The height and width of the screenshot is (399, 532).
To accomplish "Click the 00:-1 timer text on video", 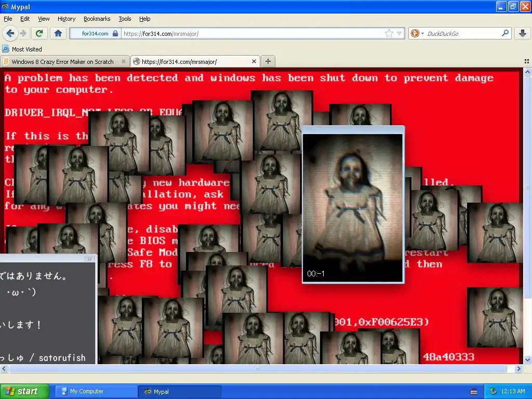I will 315,273.
